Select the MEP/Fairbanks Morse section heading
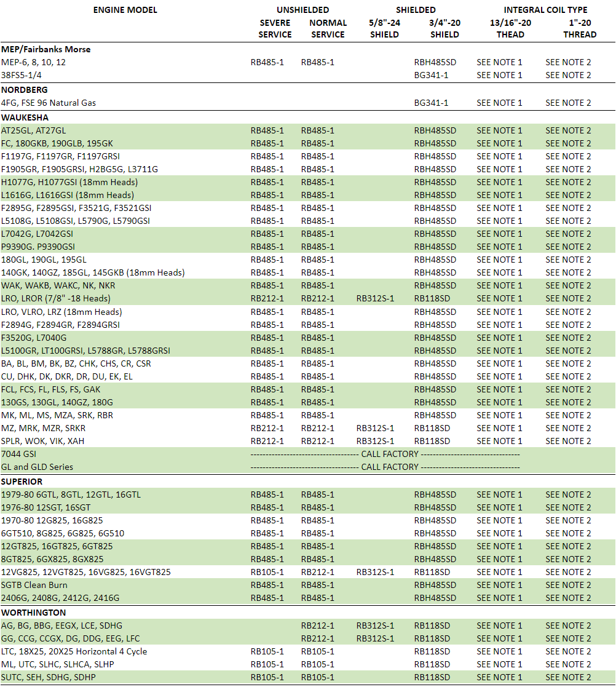Image resolution: width=616 pixels, height=687 pixels. pyautogui.click(x=46, y=49)
